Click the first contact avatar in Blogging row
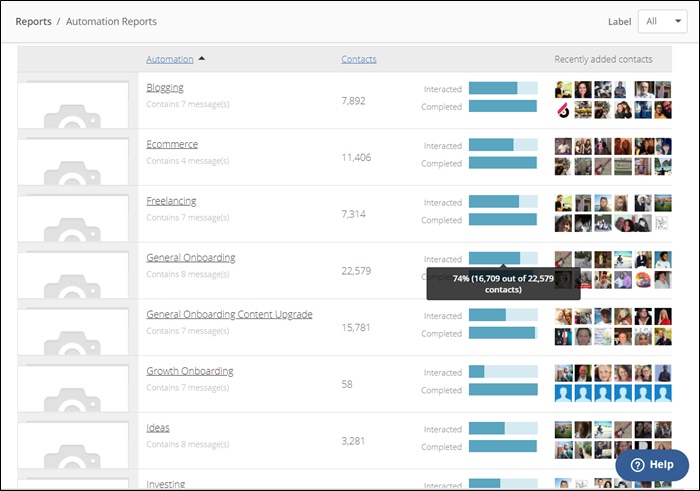This screenshot has height=491, width=700. point(563,90)
